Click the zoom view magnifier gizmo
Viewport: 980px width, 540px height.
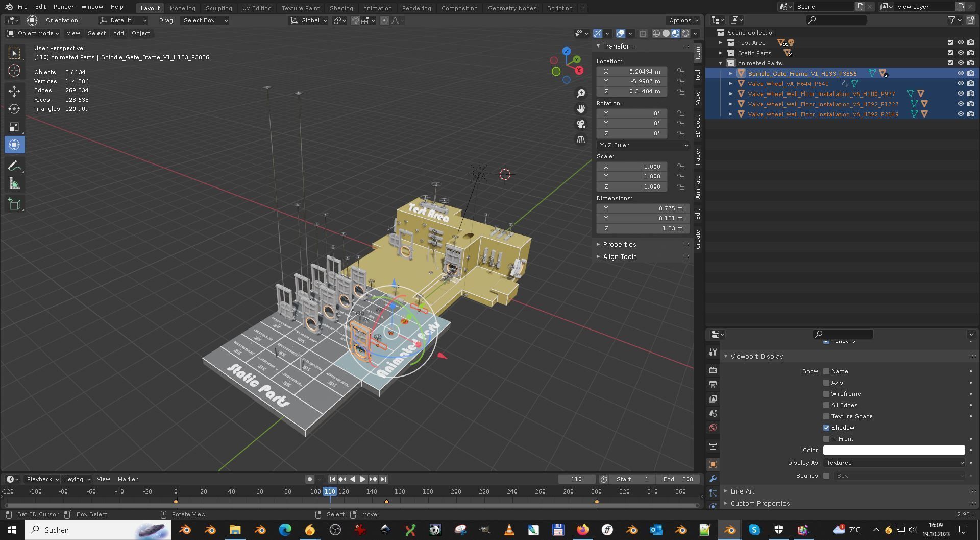pyautogui.click(x=581, y=93)
